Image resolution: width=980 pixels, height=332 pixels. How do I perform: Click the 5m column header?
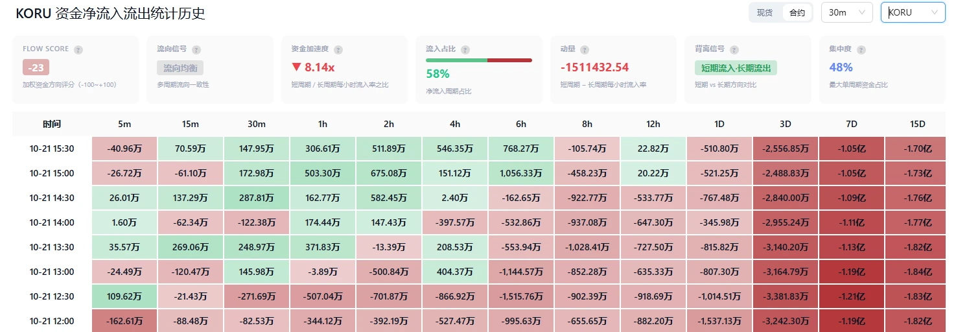(x=124, y=124)
